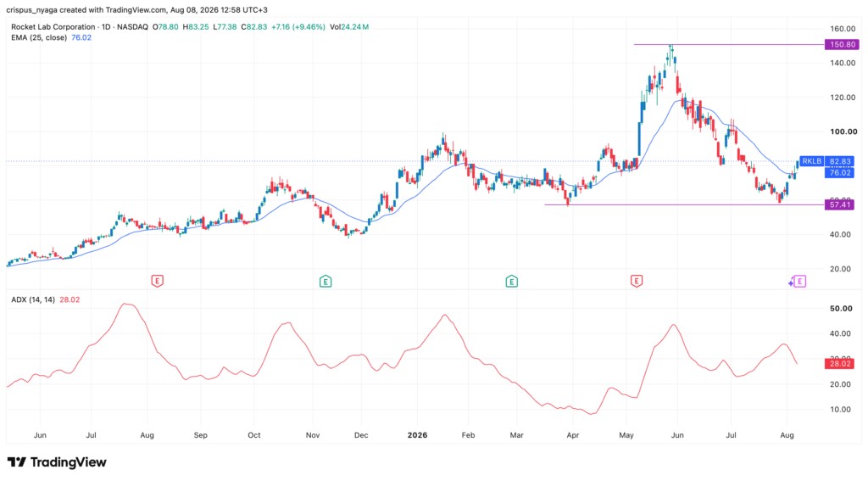Click the red 28.02 ADX axis label
The image size is (868, 481).
pos(839,364)
